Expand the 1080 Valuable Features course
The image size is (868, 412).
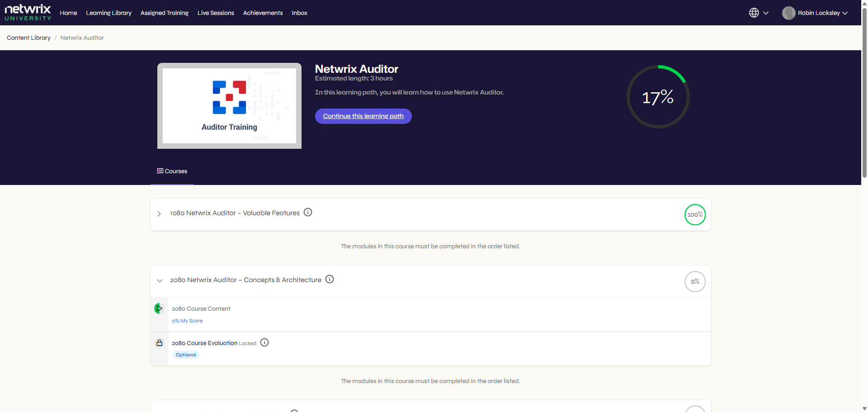coord(159,213)
